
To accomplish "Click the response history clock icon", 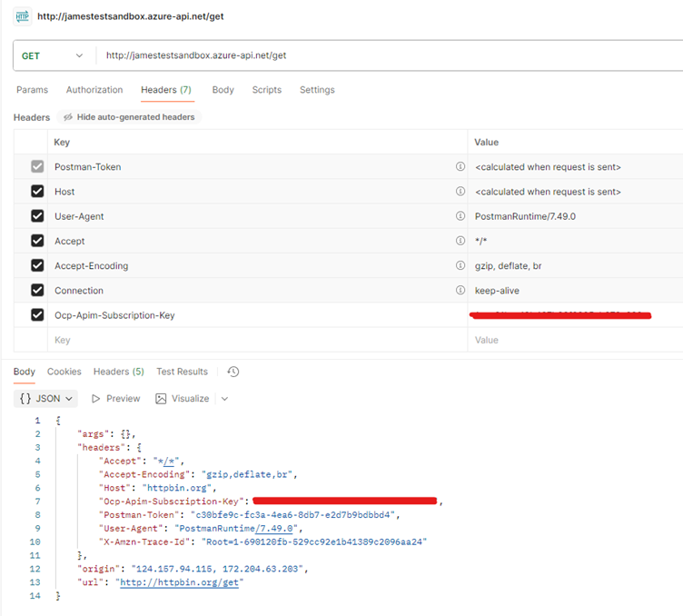I will (x=233, y=372).
